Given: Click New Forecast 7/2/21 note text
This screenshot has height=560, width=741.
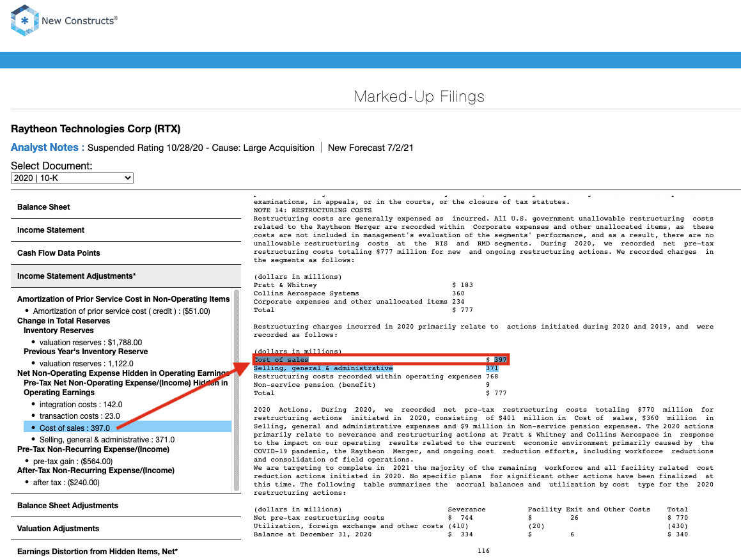Looking at the screenshot, I should [x=371, y=148].
